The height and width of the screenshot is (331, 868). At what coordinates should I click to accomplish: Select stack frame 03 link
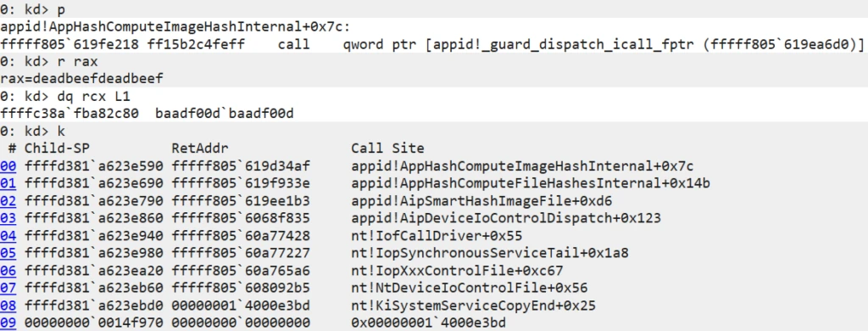(x=8, y=218)
